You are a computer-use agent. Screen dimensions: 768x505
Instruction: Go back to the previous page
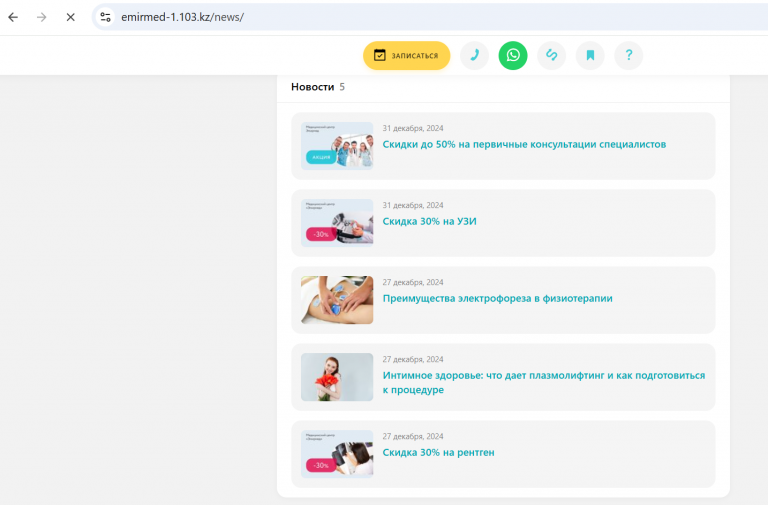point(13,17)
